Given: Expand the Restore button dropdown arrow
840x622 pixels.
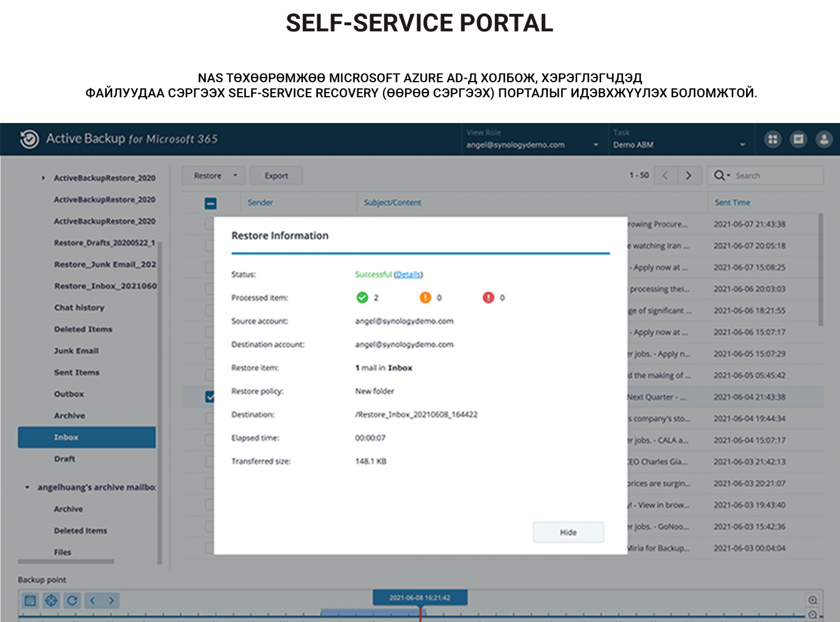Looking at the screenshot, I should click(235, 176).
